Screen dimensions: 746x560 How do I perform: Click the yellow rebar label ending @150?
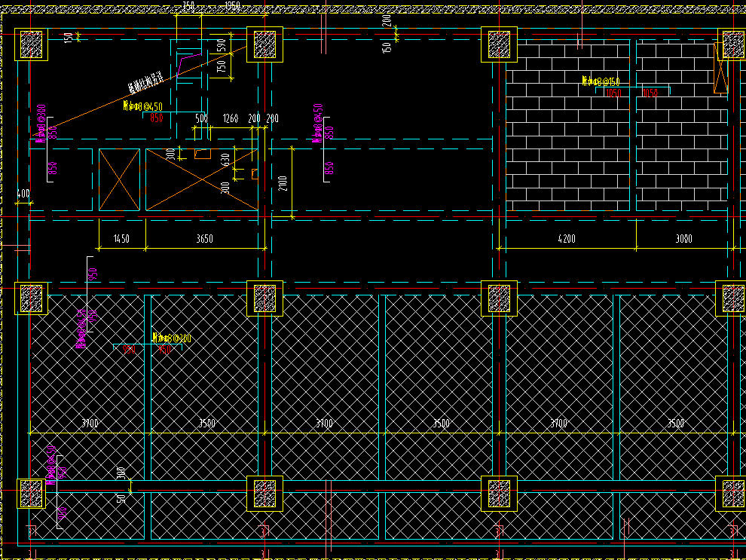pos(601,81)
